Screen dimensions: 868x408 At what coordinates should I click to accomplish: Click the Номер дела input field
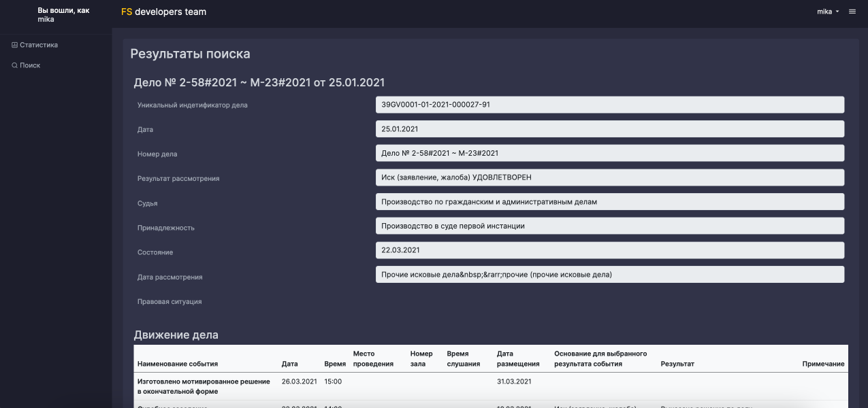[x=609, y=154]
